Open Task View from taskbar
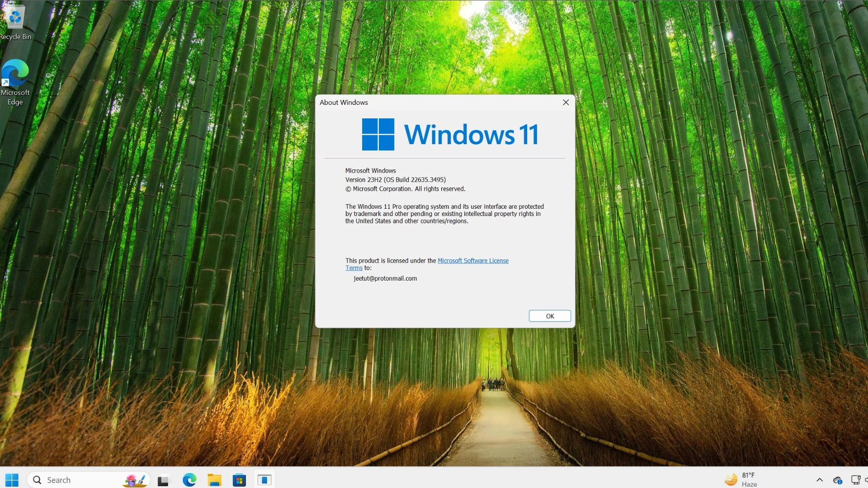Viewport: 868px width, 488px height. point(163,480)
